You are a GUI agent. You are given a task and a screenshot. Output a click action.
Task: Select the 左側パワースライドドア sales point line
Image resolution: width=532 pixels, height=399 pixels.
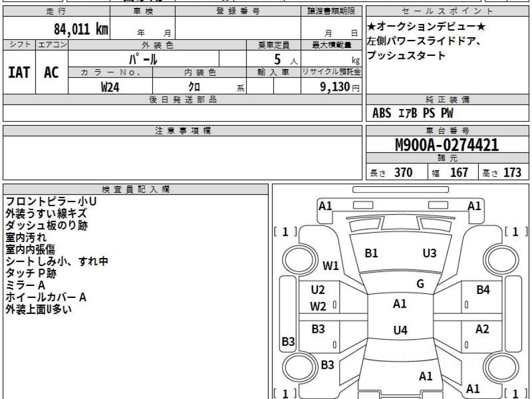click(x=424, y=42)
